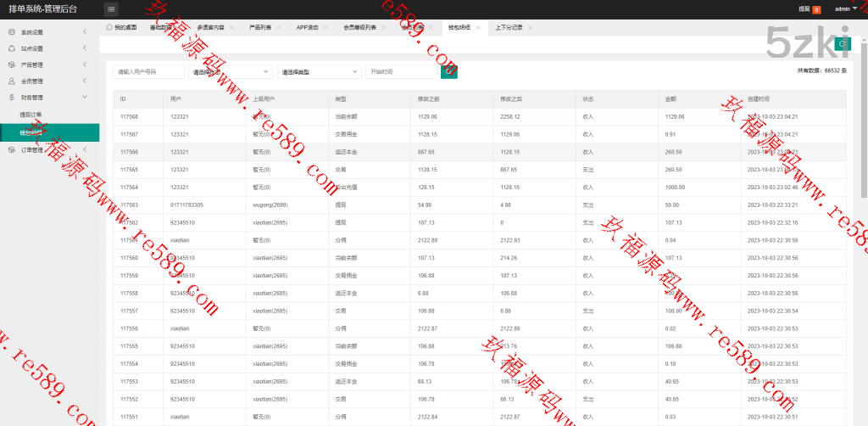Click the 产品管理 cube icon
868x426 pixels.
[12, 64]
